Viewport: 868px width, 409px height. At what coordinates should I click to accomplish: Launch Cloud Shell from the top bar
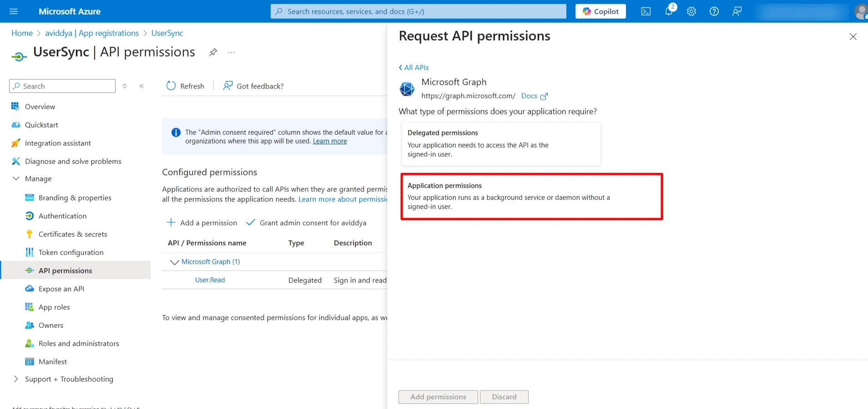tap(646, 11)
